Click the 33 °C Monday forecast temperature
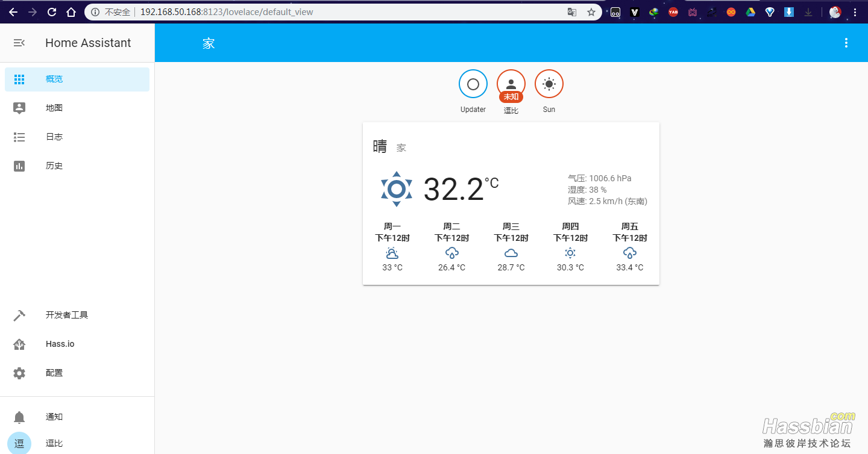The width and height of the screenshot is (868, 454). pyautogui.click(x=392, y=267)
